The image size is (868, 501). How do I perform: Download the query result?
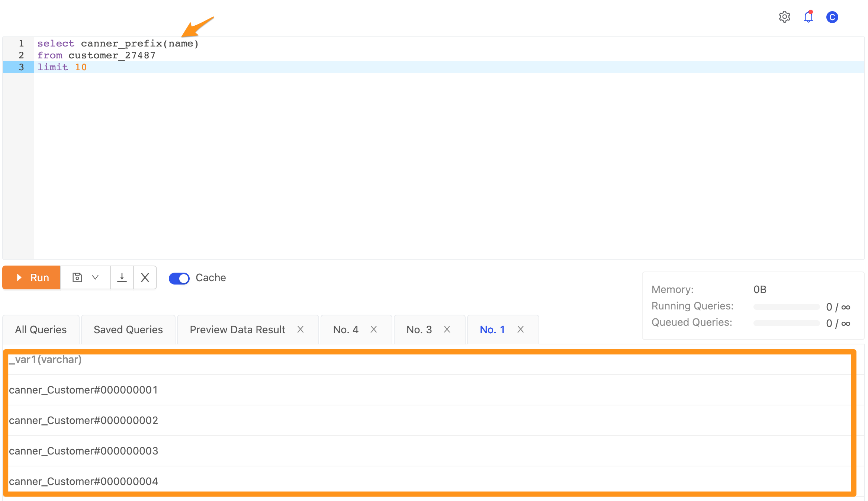tap(122, 277)
